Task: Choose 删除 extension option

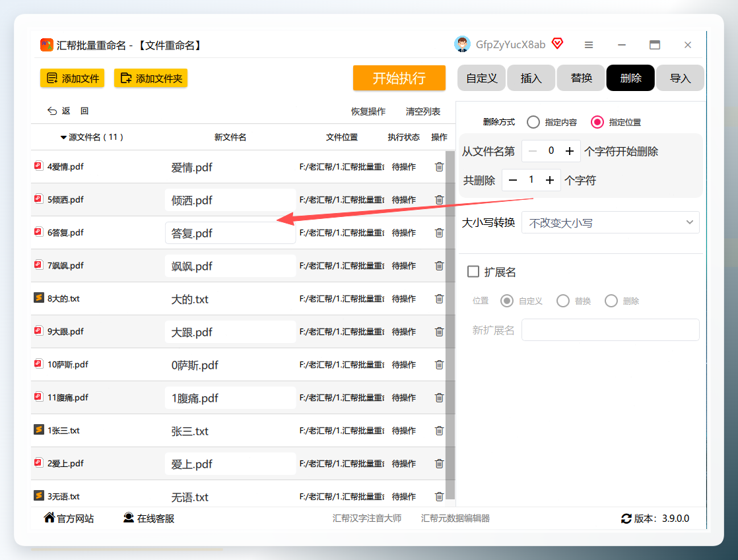Action: pyautogui.click(x=611, y=301)
